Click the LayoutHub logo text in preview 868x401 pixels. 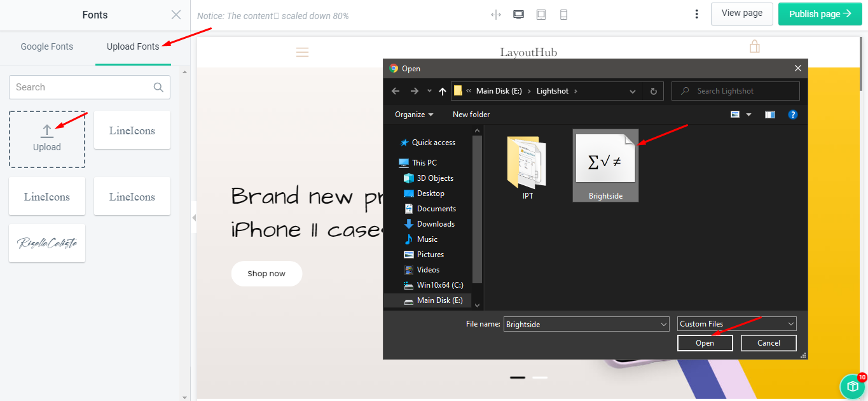tap(528, 52)
